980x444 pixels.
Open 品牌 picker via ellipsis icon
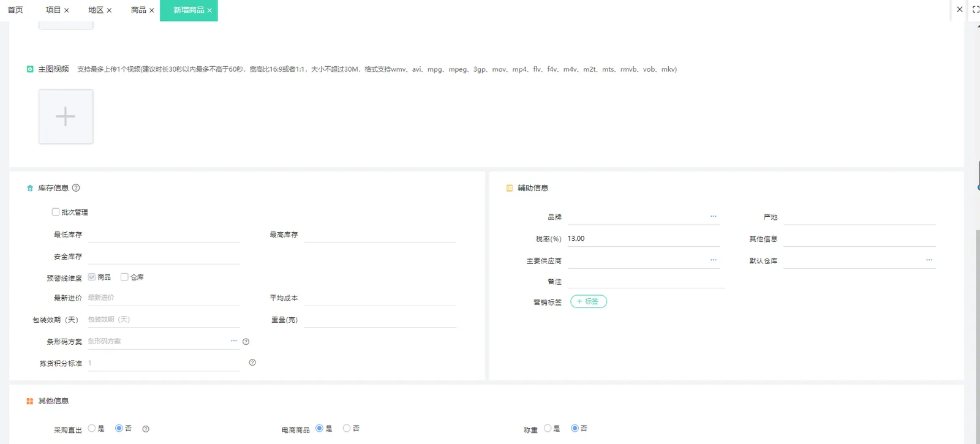714,216
